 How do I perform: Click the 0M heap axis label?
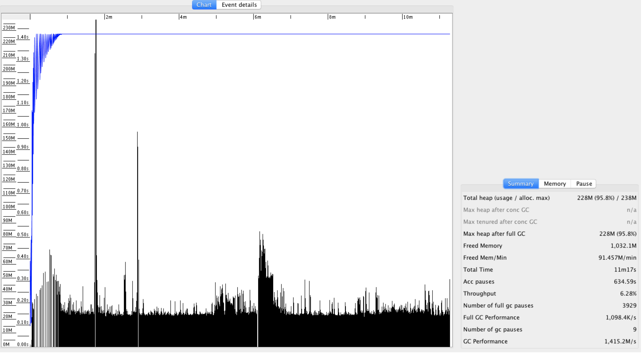(x=6, y=344)
